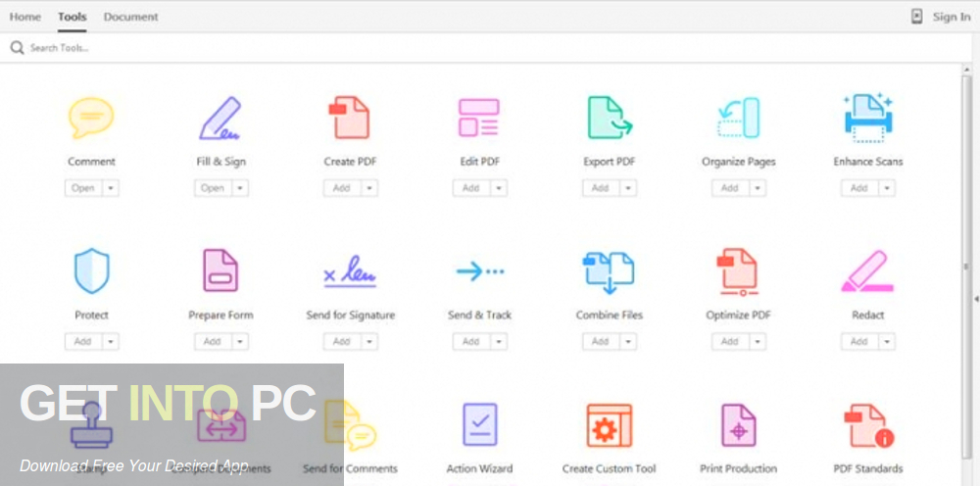
Task: Click the Action Wizard label
Action: 479,468
